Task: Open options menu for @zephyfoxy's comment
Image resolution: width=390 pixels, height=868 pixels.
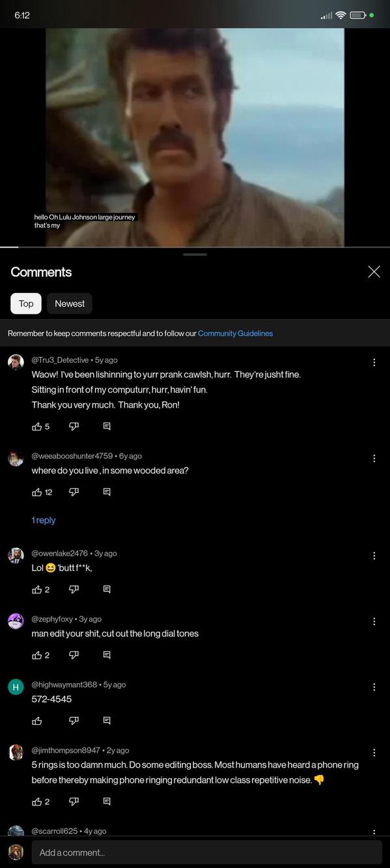Action: tap(374, 621)
